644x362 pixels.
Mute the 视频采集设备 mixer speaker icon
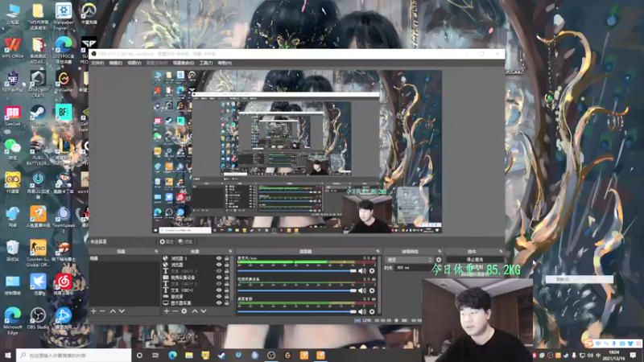(x=361, y=290)
